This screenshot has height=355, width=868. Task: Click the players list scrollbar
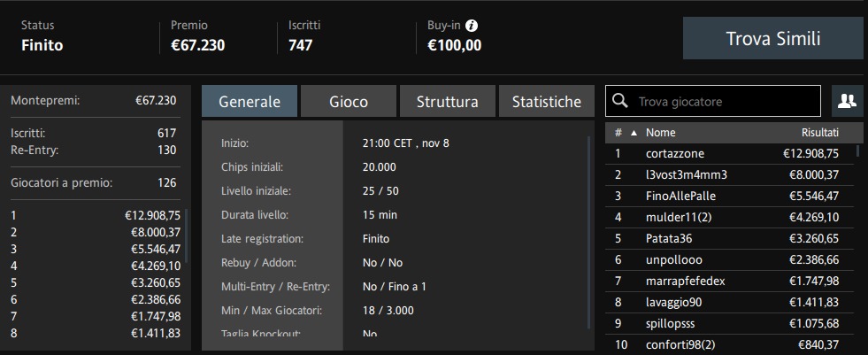point(858,150)
